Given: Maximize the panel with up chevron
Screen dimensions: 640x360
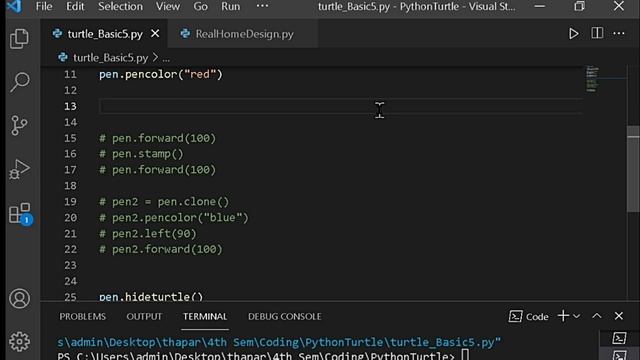Looking at the screenshot, I should coord(597,316).
